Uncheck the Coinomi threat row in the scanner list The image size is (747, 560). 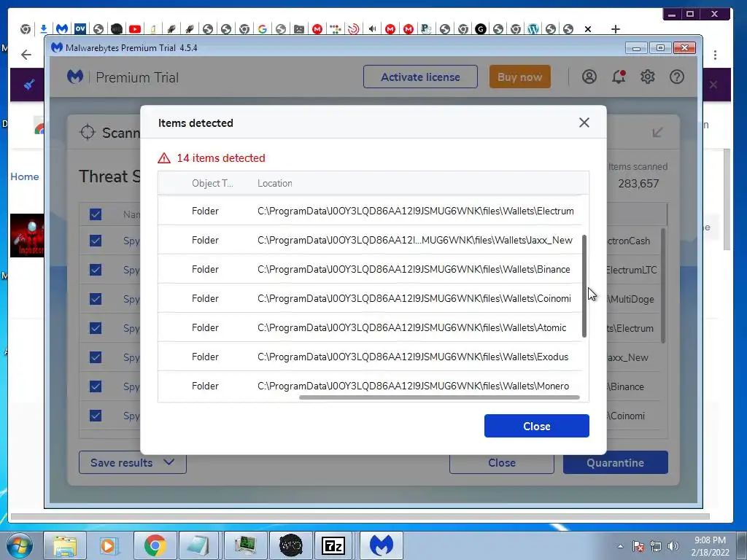click(96, 415)
